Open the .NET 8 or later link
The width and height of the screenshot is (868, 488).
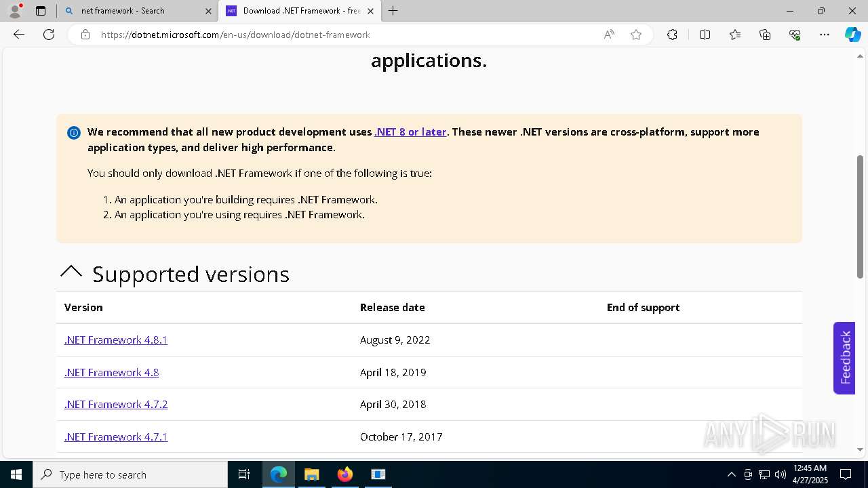(x=410, y=132)
